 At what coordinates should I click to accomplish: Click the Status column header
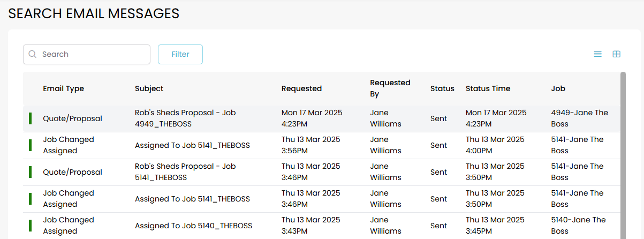(442, 88)
